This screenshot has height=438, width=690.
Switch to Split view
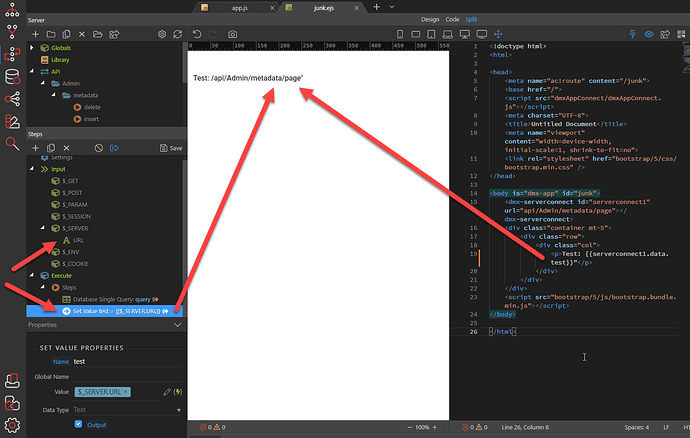point(471,19)
